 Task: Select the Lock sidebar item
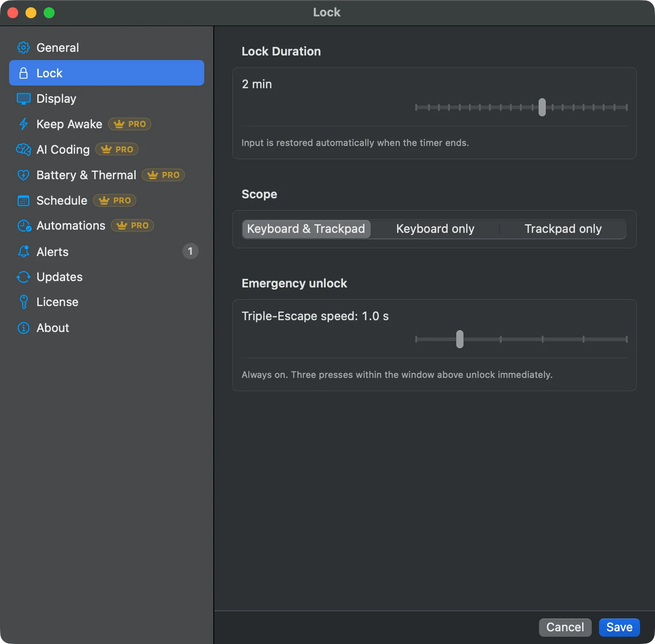click(106, 73)
